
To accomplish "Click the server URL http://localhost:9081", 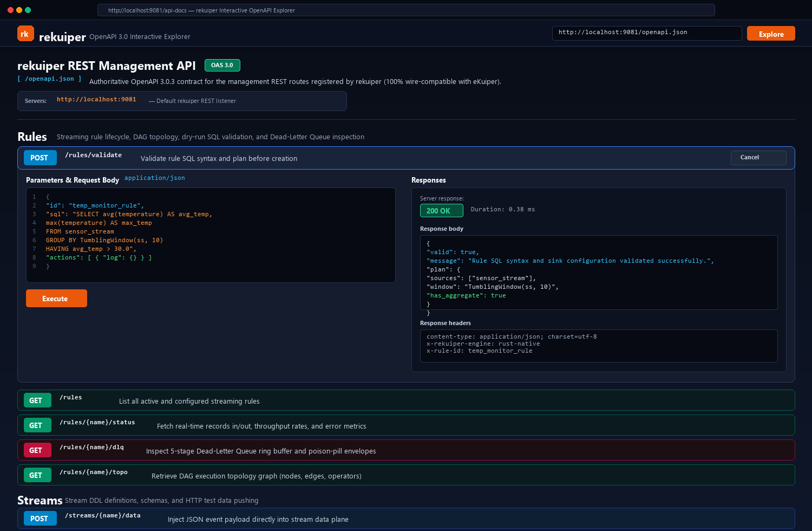I will pyautogui.click(x=96, y=100).
